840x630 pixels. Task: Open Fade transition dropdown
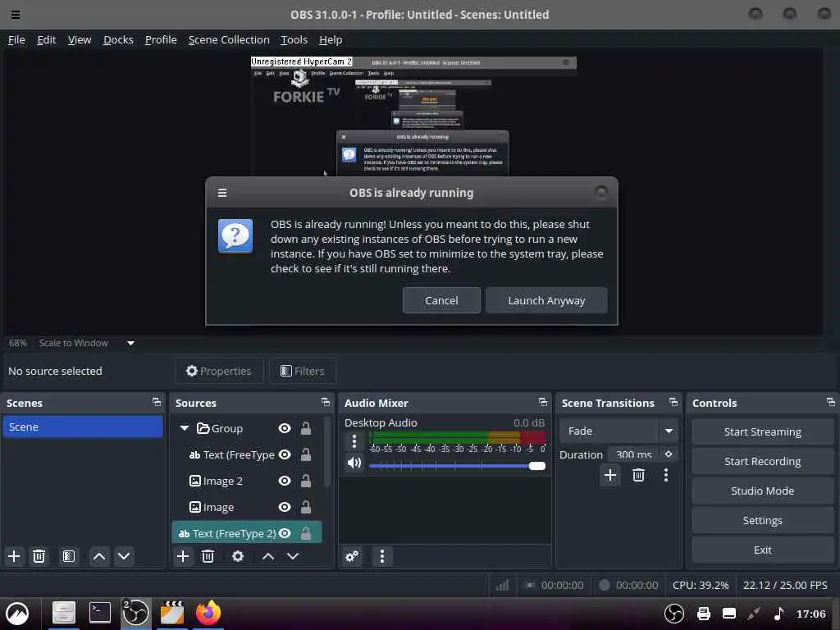click(617, 431)
